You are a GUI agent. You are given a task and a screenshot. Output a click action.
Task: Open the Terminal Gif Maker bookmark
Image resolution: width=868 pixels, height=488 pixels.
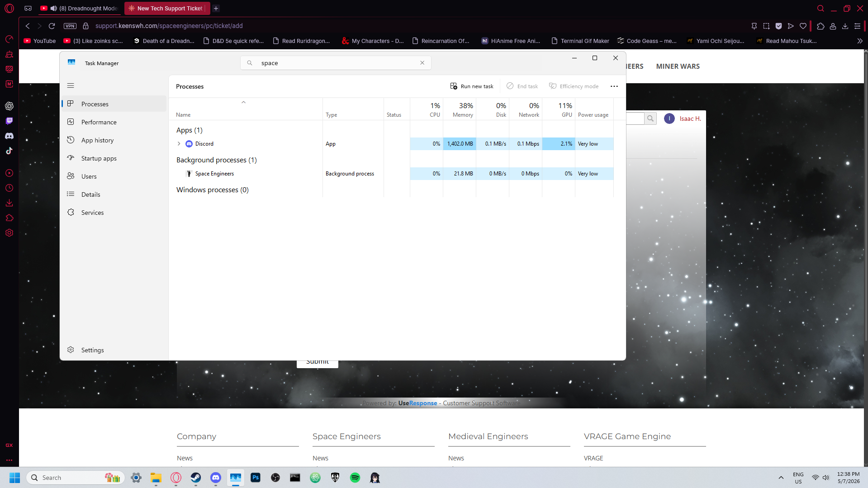[x=580, y=41]
